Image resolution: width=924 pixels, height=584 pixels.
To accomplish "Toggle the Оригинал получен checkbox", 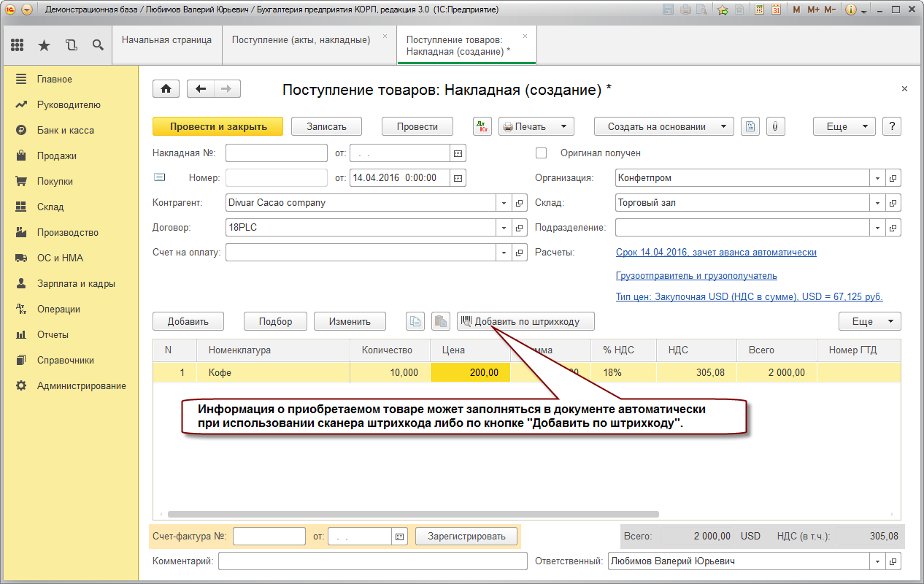I will 542,153.
